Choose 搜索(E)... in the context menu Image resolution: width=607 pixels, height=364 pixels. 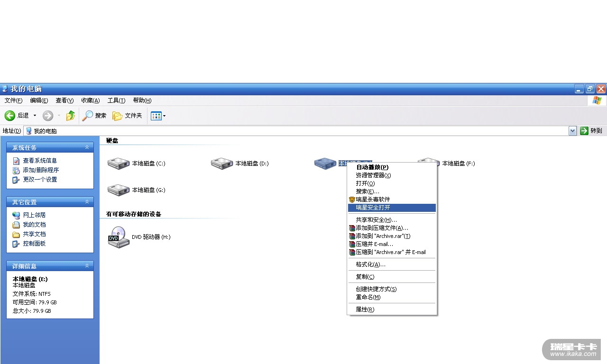tap(392, 191)
